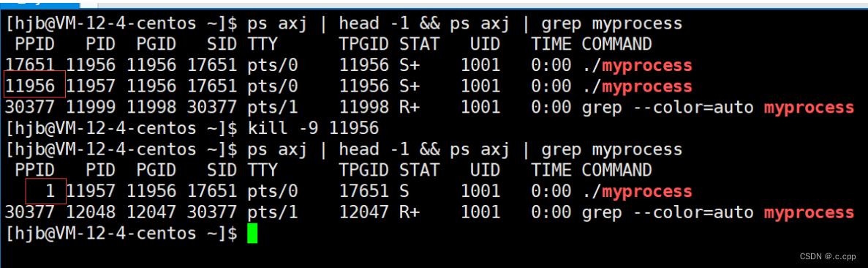Select SID 30377 in the 12048 row
This screenshot has width=868, height=268.
click(x=212, y=212)
